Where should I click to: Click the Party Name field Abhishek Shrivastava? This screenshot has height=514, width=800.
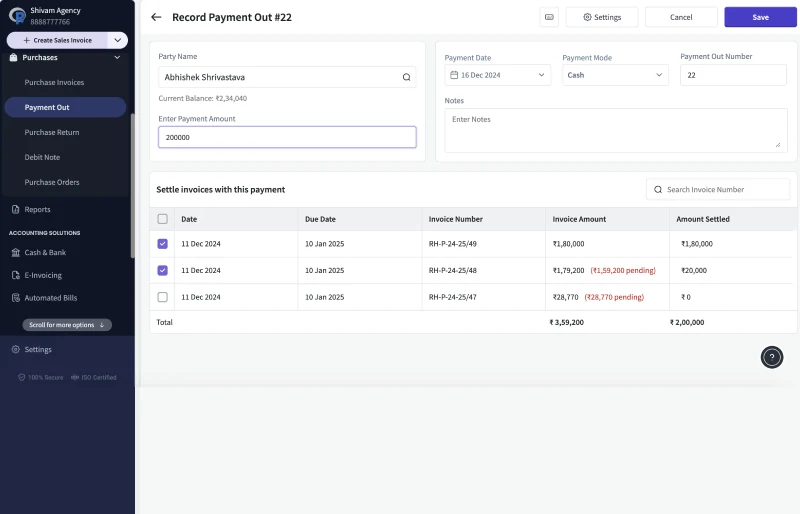(287, 77)
